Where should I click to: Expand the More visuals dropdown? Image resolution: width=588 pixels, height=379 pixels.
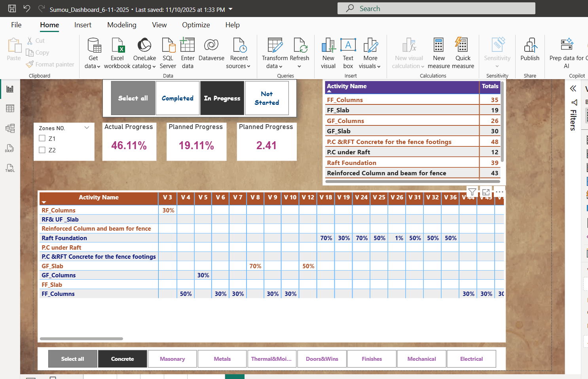(370, 53)
